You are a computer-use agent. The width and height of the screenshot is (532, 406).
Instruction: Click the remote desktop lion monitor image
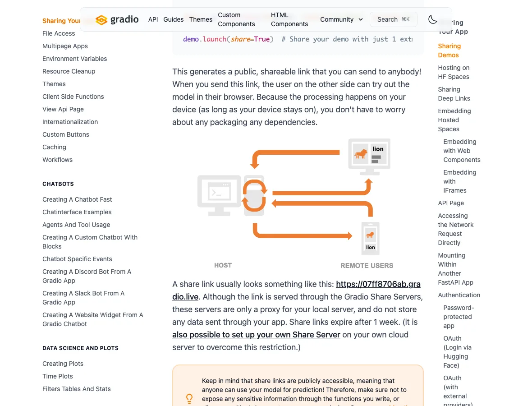point(369,157)
